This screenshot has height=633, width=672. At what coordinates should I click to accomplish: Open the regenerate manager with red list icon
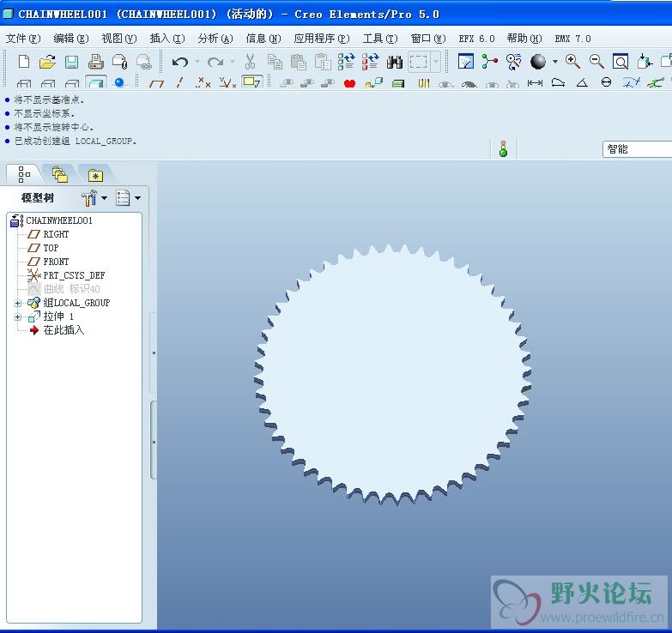pos(370,62)
